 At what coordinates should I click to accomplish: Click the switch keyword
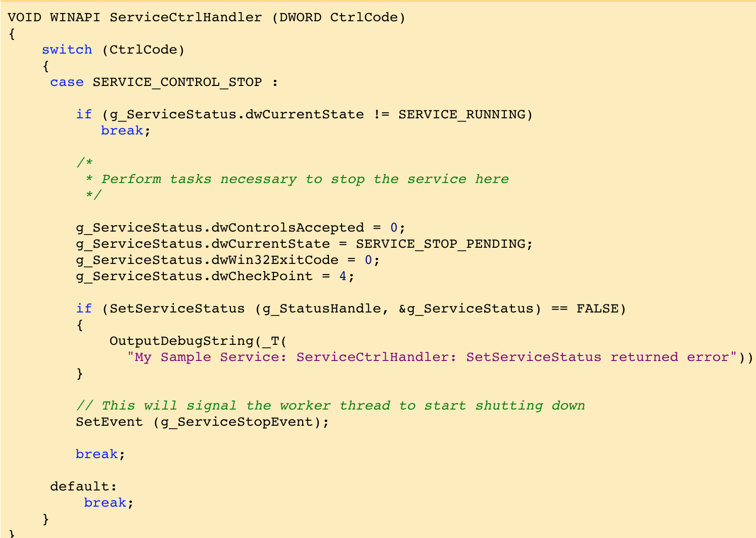(x=67, y=50)
